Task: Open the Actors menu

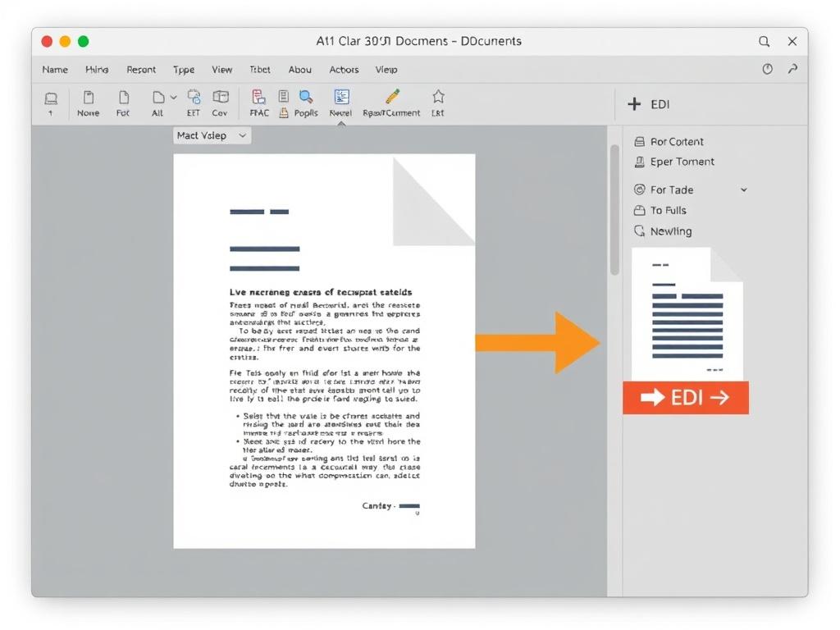Action: (344, 70)
